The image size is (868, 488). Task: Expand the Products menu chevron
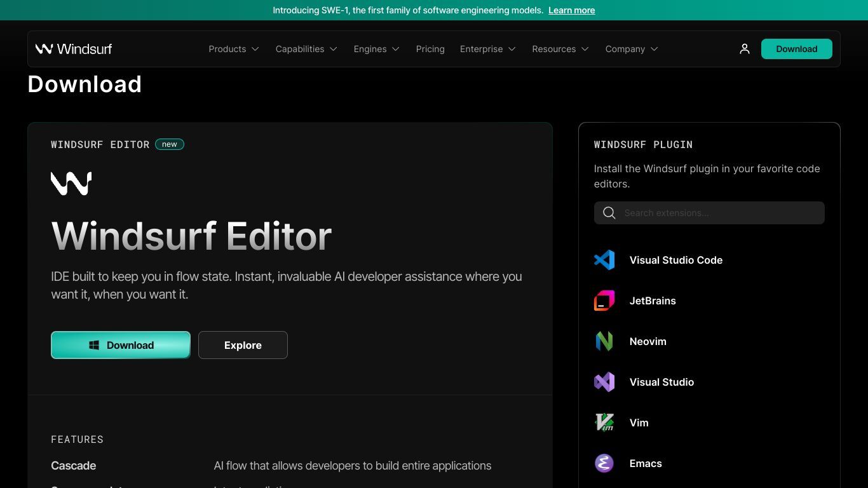coord(255,49)
